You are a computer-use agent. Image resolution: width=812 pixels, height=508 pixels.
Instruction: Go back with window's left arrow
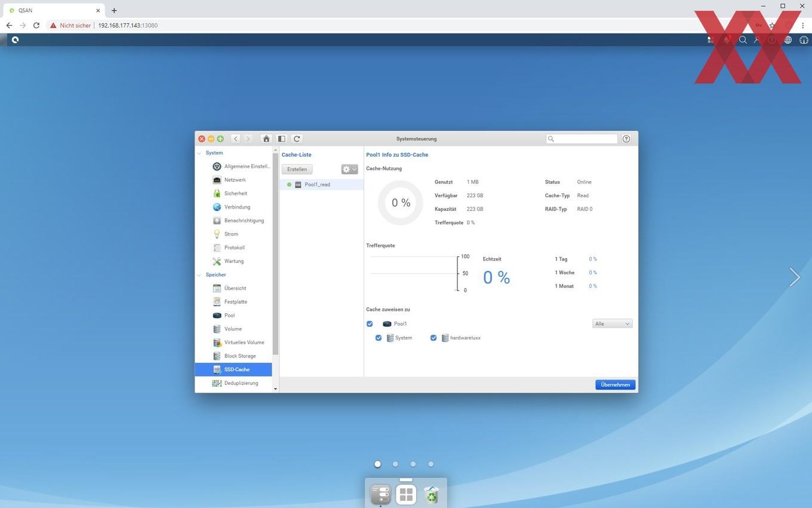coord(236,139)
